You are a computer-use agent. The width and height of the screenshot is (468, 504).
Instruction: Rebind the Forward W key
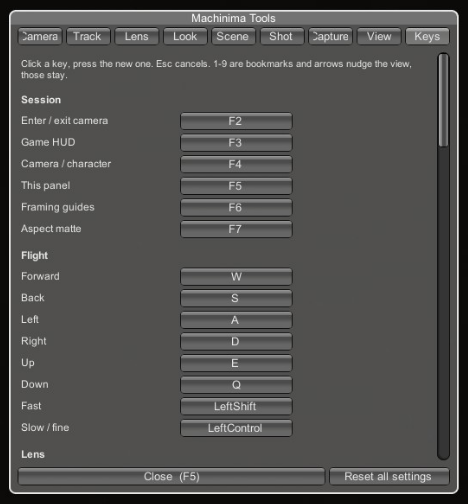point(236,277)
